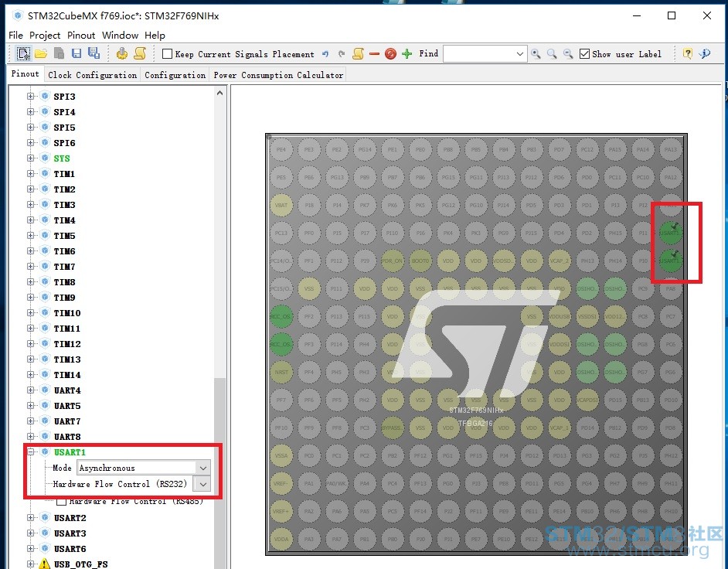Expand the TIM1 tree node

(31, 174)
